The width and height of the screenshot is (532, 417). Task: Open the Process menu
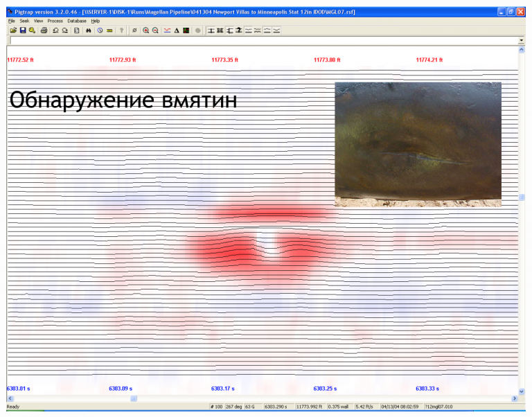point(55,21)
